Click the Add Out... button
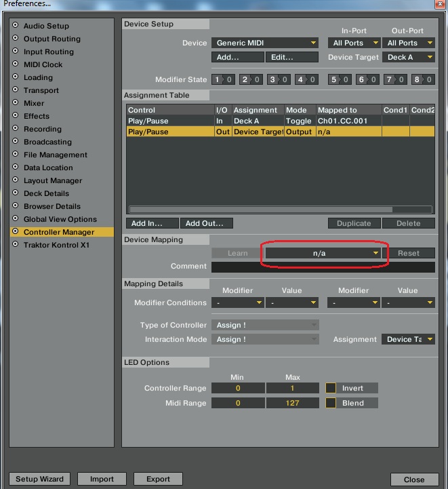The height and width of the screenshot is (489, 448). [207, 223]
